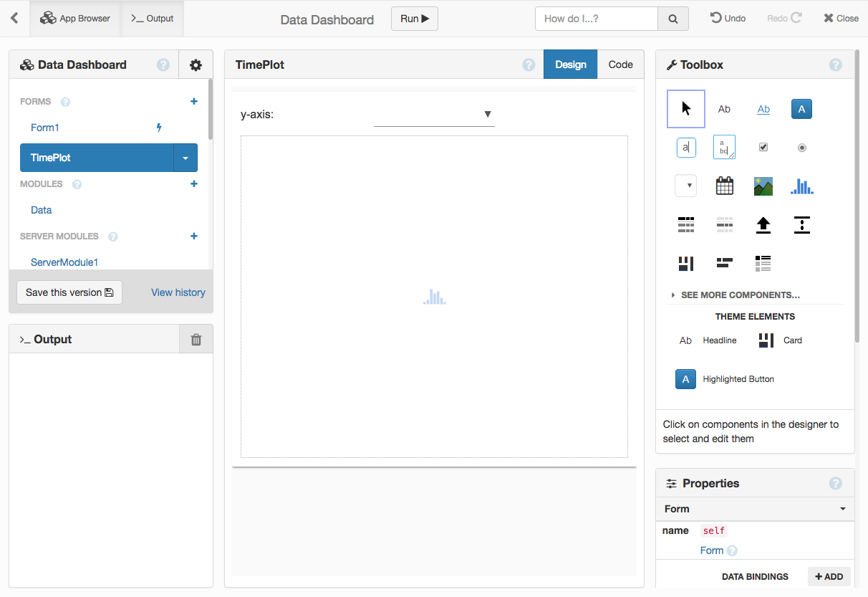Open the y-axis dropdown
Image resolution: width=868 pixels, height=597 pixels.
tap(434, 115)
